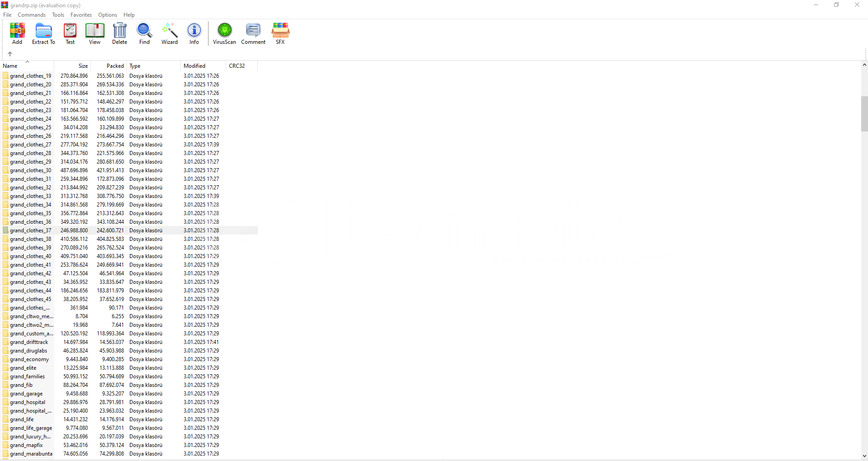Click folder icon of grand_marabunta
The height and width of the screenshot is (461, 868).
coord(5,454)
